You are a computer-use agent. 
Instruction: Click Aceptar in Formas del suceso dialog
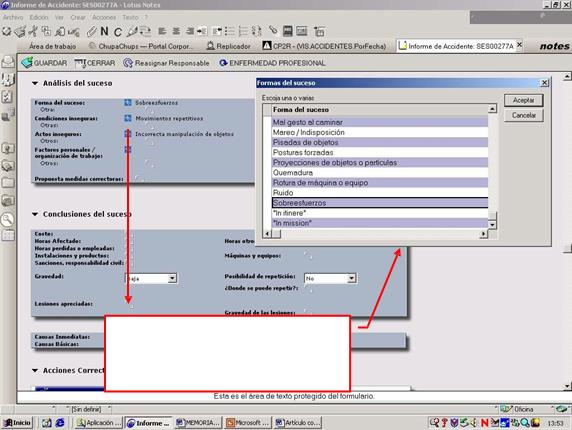point(523,100)
